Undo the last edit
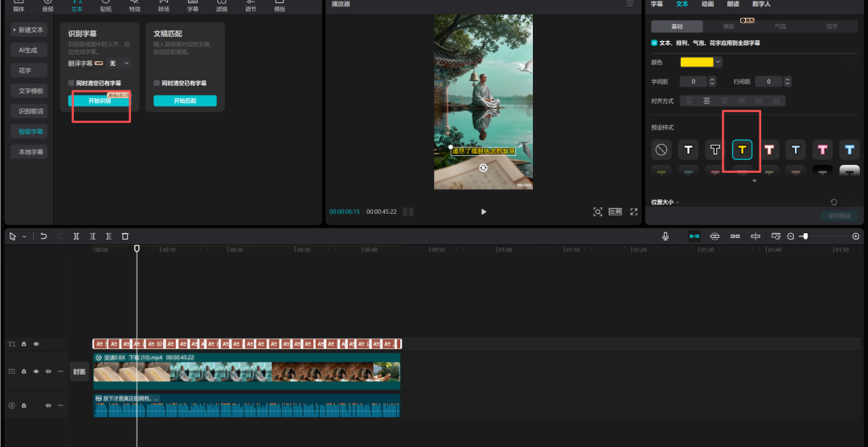 coord(43,236)
